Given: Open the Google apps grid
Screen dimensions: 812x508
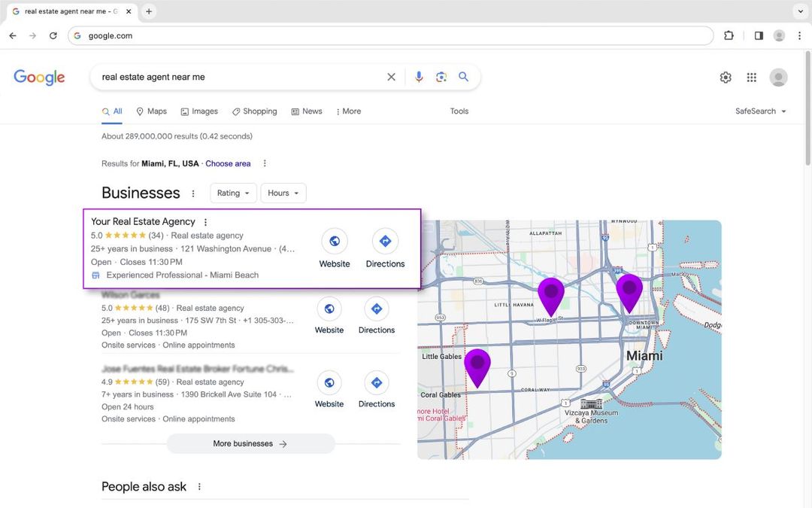Looking at the screenshot, I should pos(751,78).
